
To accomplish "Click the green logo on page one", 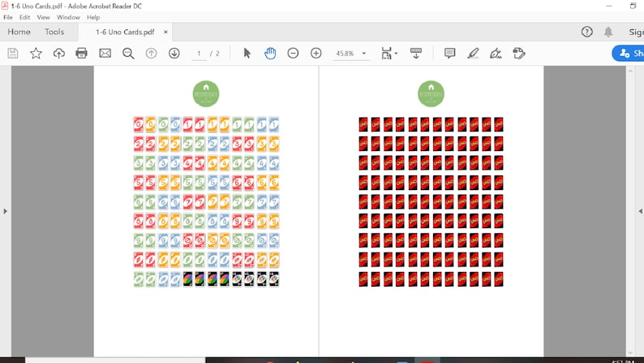I will click(206, 93).
